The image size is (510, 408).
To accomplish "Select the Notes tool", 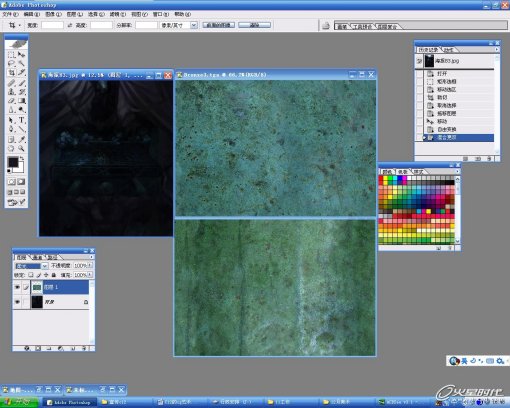I will tap(11, 139).
